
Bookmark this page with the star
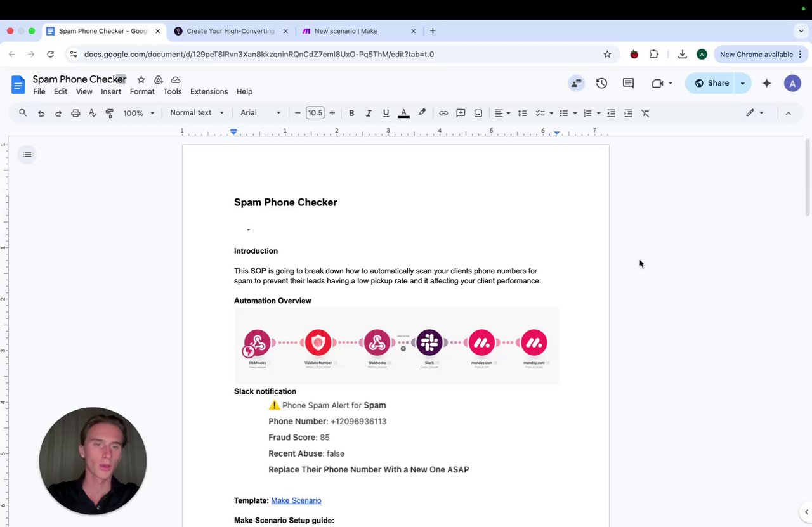(x=607, y=55)
